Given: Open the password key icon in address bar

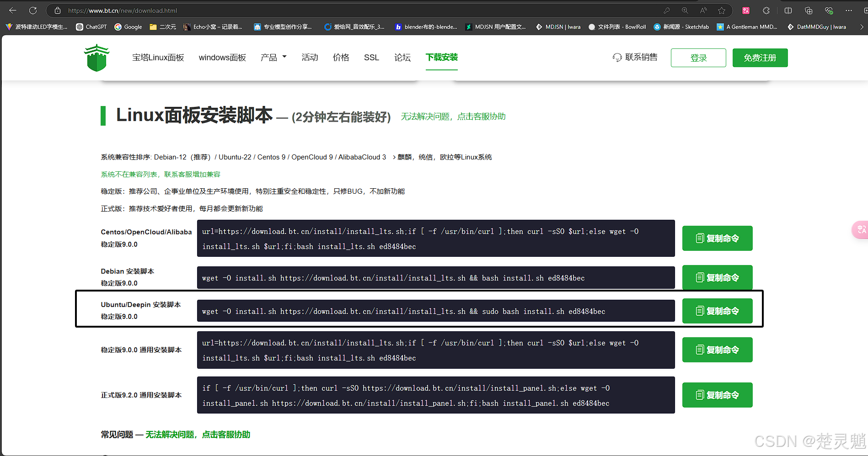Looking at the screenshot, I should coord(667,11).
